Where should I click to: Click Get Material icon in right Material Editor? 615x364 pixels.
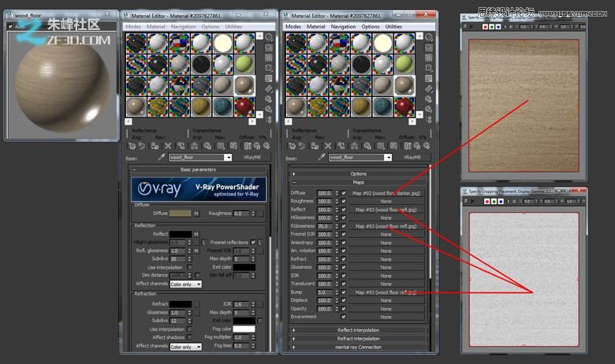pos(292,146)
